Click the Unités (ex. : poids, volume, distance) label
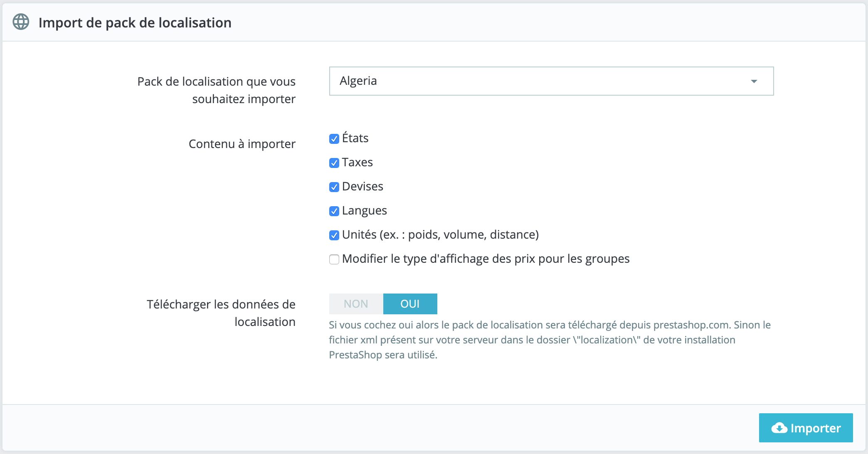Screen dimensions: 868x454 (440, 235)
